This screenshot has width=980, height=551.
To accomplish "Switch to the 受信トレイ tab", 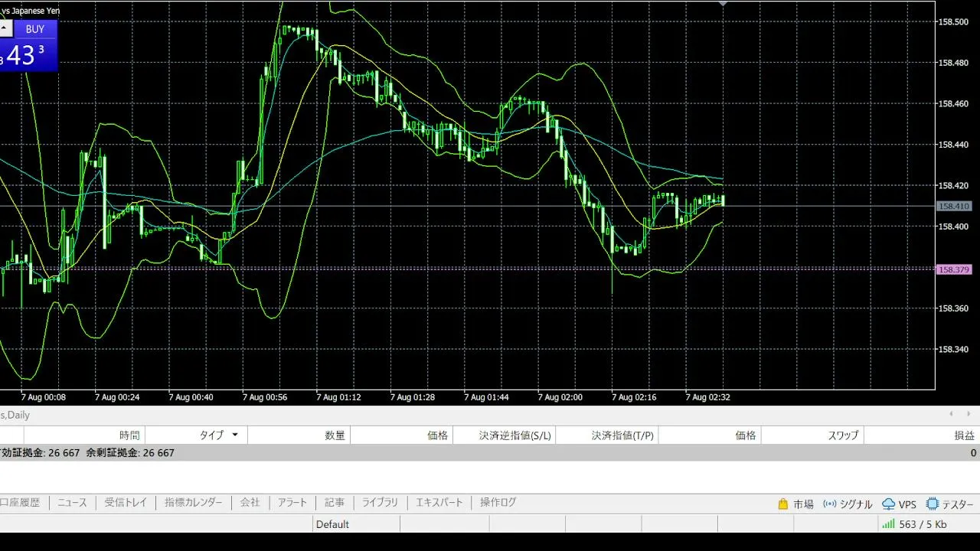I will pos(126,502).
